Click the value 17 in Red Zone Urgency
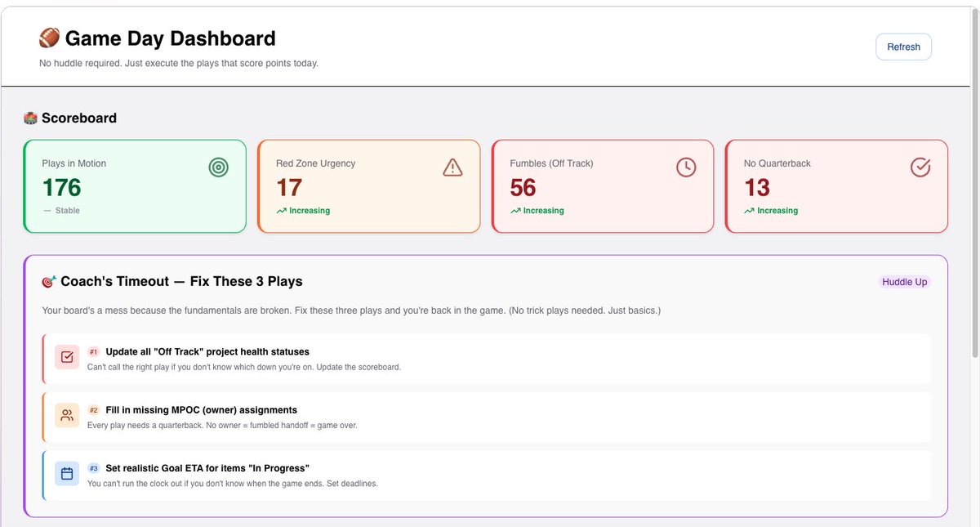The image size is (980, 527). pos(289,188)
